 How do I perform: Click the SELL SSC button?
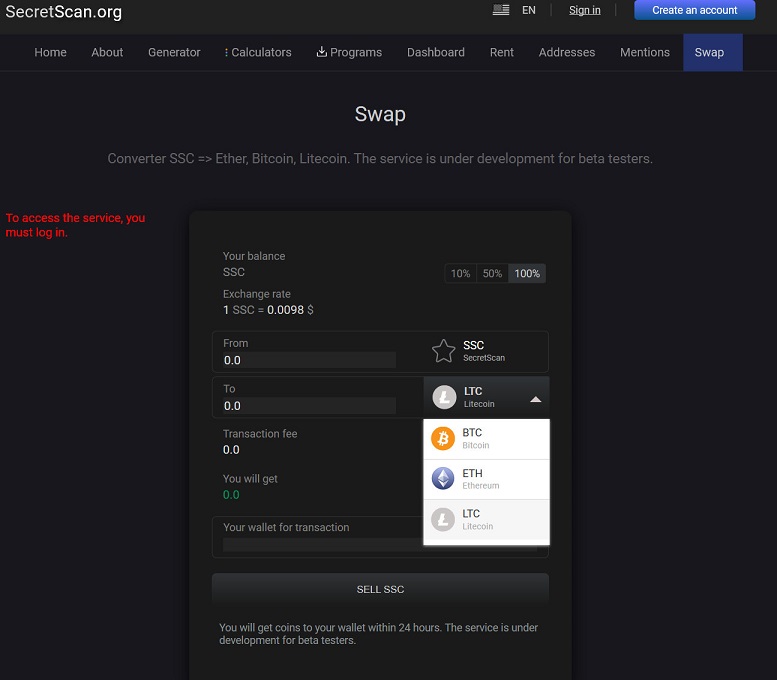pyautogui.click(x=380, y=589)
